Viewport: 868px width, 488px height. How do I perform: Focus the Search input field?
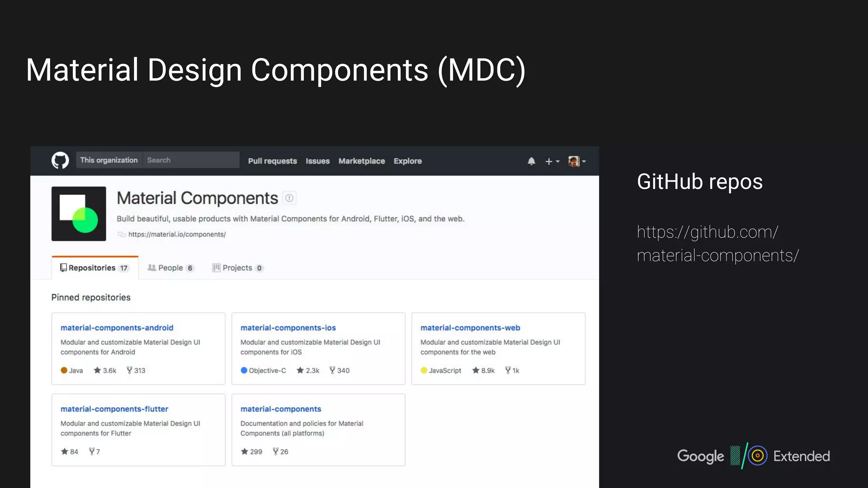[191, 160]
